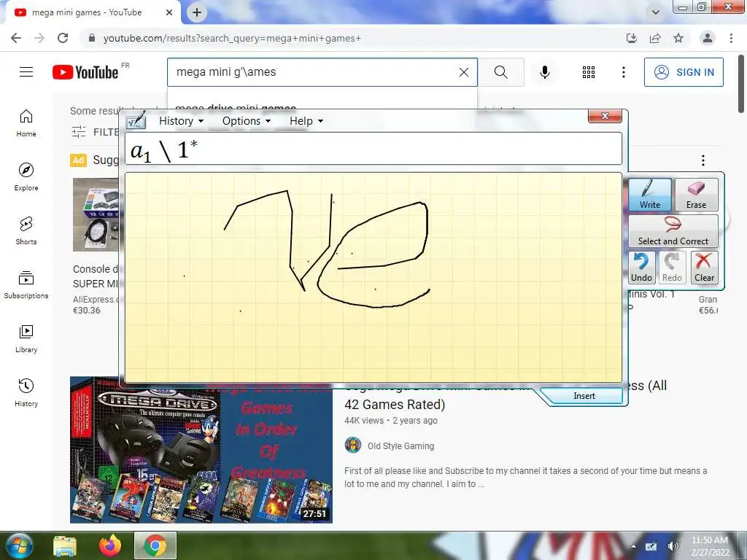Click the recognized expression preview area
This screenshot has height=560, width=747.
(373, 149)
